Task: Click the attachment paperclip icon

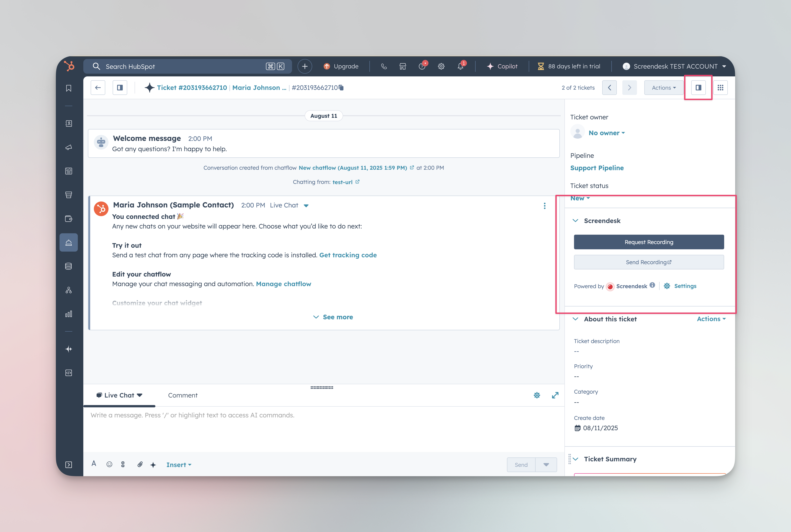Action: [140, 464]
